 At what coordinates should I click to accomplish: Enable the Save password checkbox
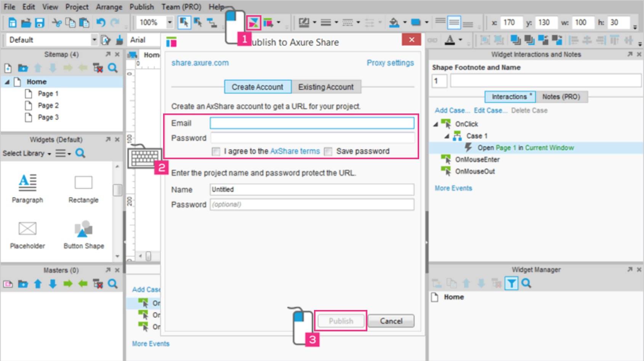pyautogui.click(x=328, y=152)
